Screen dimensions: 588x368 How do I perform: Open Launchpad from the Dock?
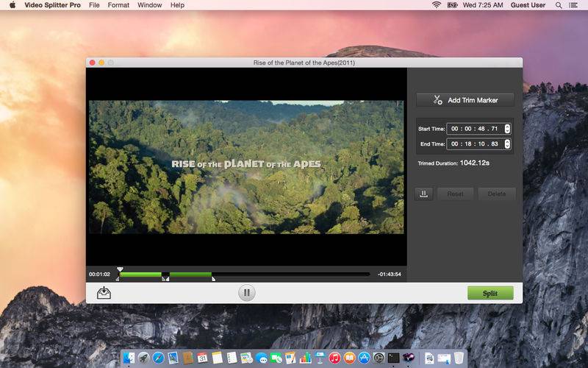coord(143,358)
